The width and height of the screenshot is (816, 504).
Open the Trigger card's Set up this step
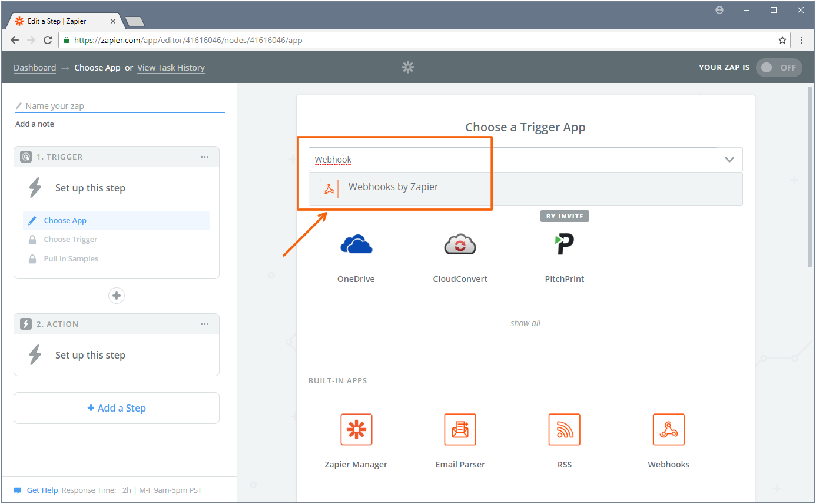[90, 188]
